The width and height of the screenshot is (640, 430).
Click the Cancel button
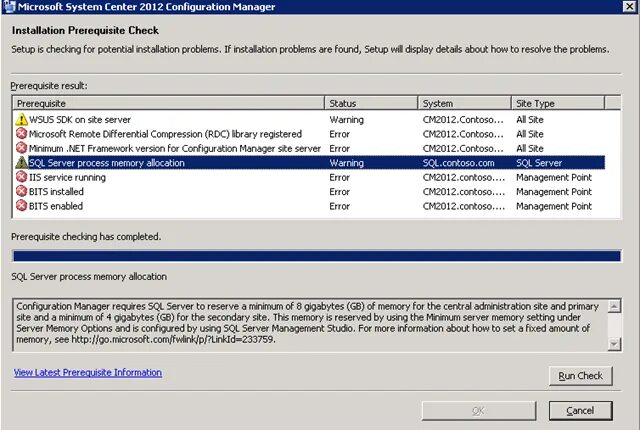pyautogui.click(x=580, y=410)
